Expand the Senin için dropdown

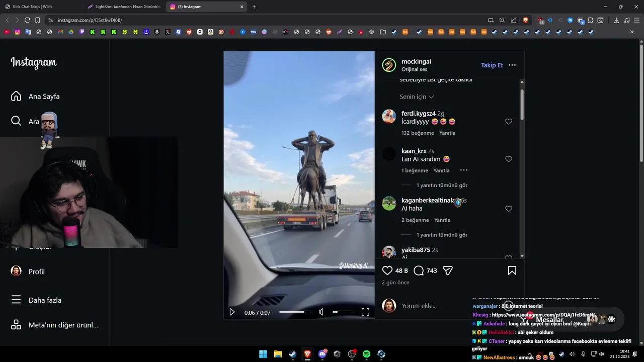[417, 97]
